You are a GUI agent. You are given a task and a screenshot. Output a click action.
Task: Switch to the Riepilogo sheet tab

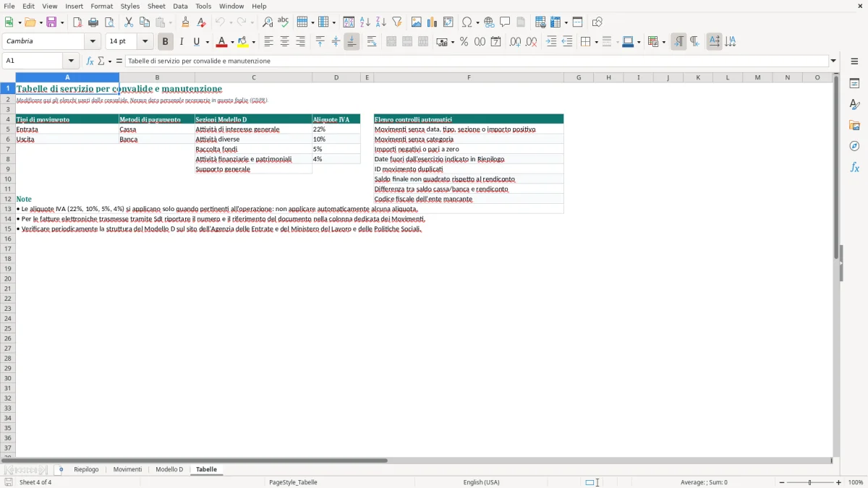(86, 470)
